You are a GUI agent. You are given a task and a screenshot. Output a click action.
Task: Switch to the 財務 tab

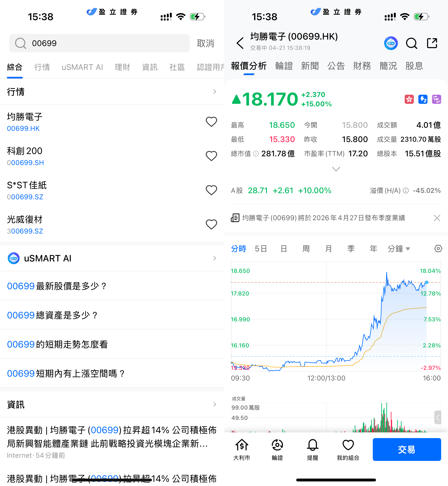[362, 66]
